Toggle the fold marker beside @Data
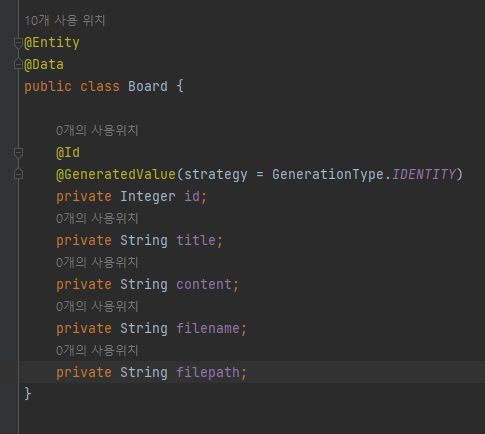485x434 pixels. point(18,64)
